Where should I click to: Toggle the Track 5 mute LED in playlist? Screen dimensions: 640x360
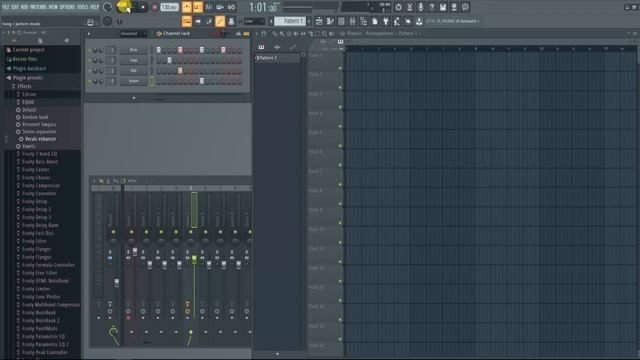(x=340, y=146)
